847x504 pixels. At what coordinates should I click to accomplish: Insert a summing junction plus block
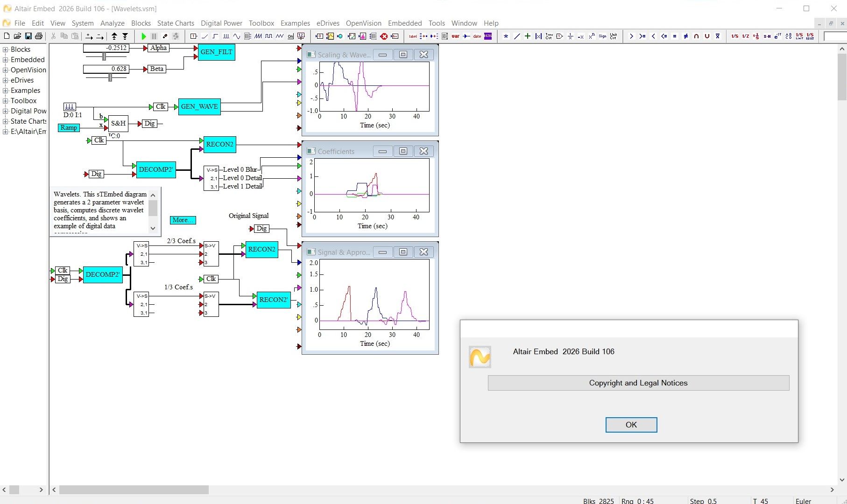528,36
